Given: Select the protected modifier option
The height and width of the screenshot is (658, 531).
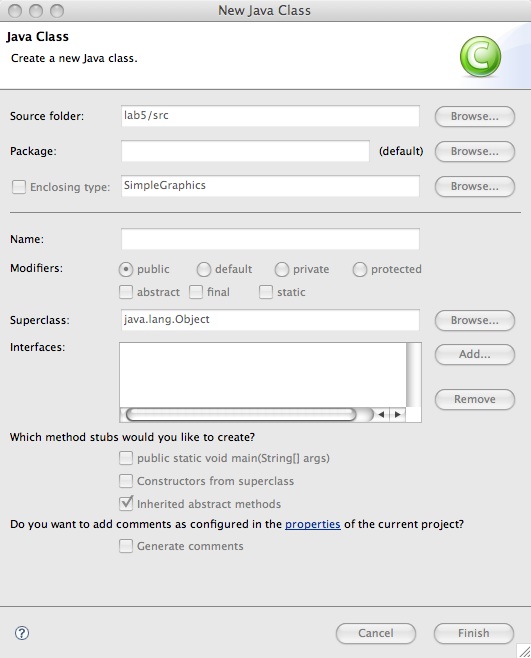Looking at the screenshot, I should click(360, 269).
